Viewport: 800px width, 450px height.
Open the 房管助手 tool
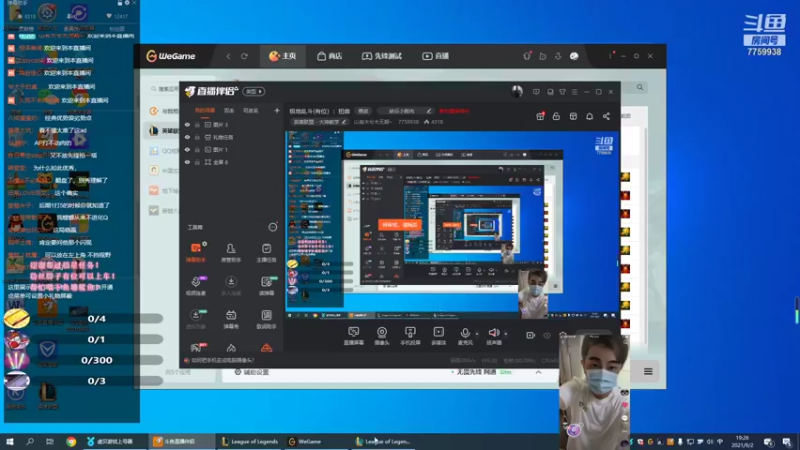pos(231,253)
